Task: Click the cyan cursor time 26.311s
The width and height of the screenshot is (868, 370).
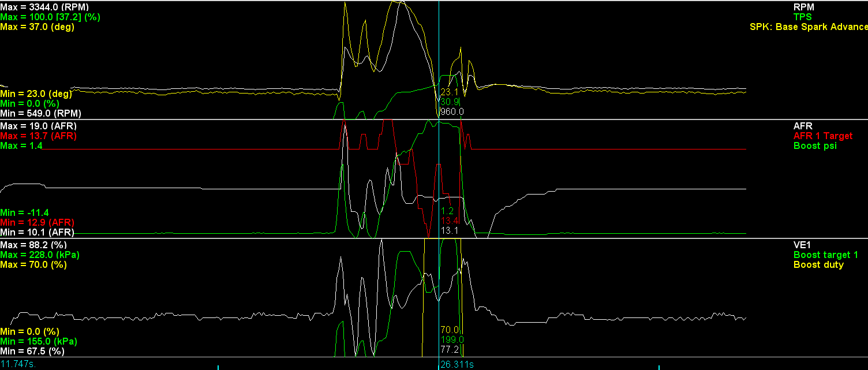Action: (x=457, y=365)
